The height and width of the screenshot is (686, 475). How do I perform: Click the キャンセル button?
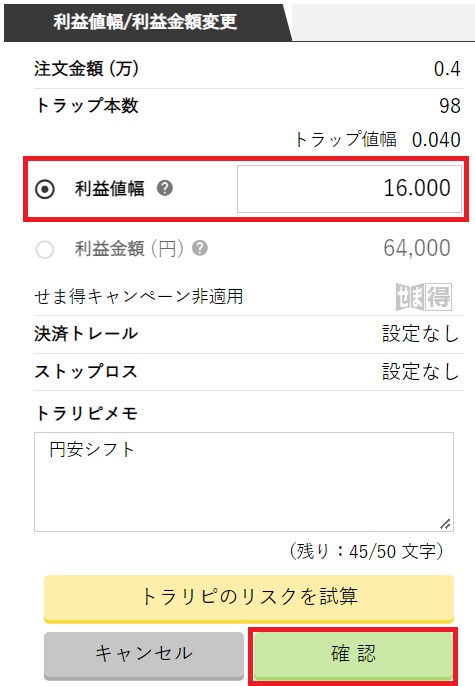144,654
